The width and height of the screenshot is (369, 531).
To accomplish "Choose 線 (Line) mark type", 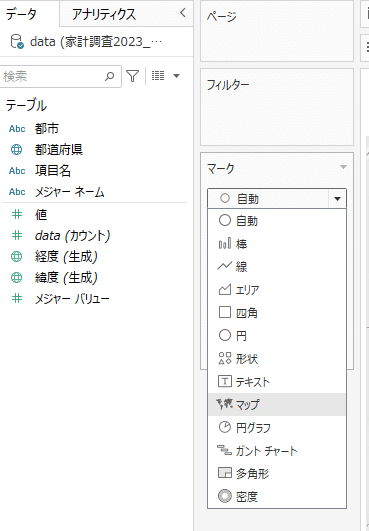I will [277, 267].
